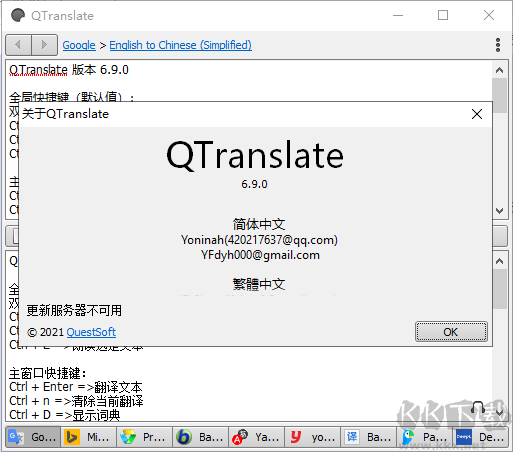The image size is (513, 452).
Task: Minimize the QTranslate window
Action: 398,15
